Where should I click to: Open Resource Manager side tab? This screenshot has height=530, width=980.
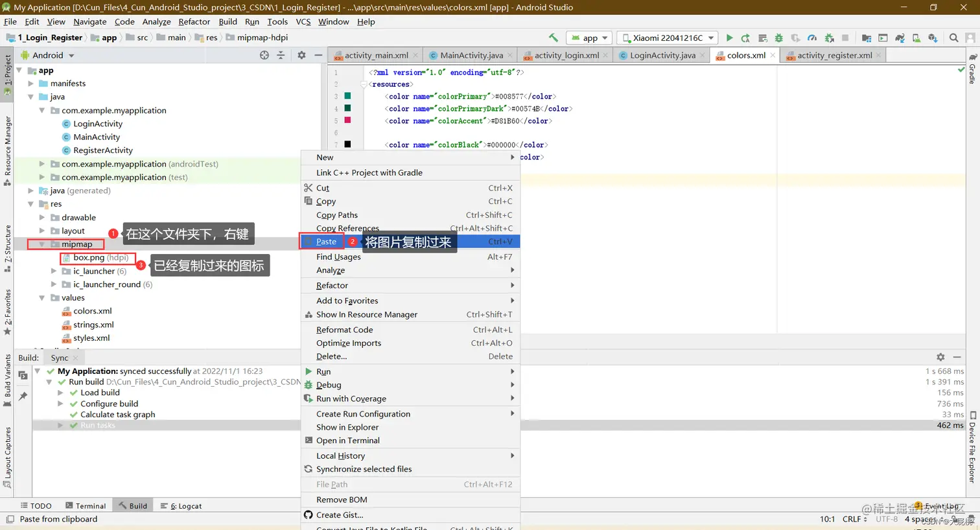click(8, 151)
